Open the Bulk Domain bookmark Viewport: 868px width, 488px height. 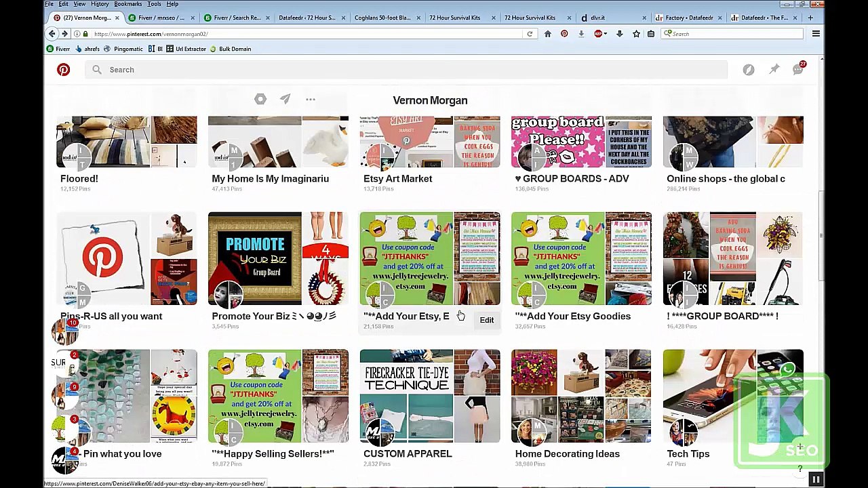231,49
